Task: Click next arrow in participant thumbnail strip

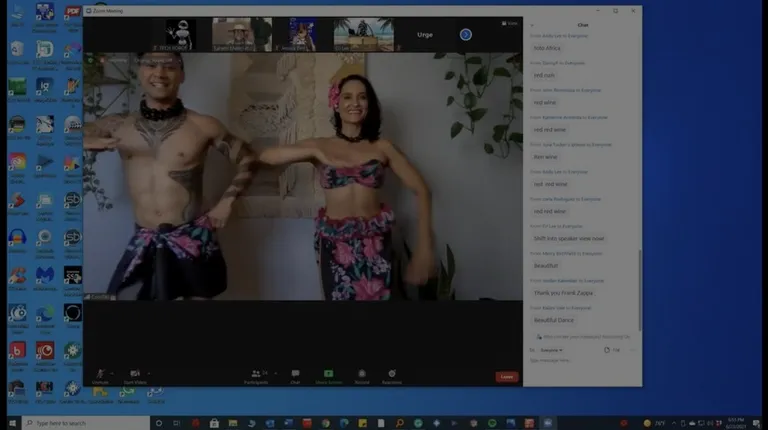Action: click(465, 34)
